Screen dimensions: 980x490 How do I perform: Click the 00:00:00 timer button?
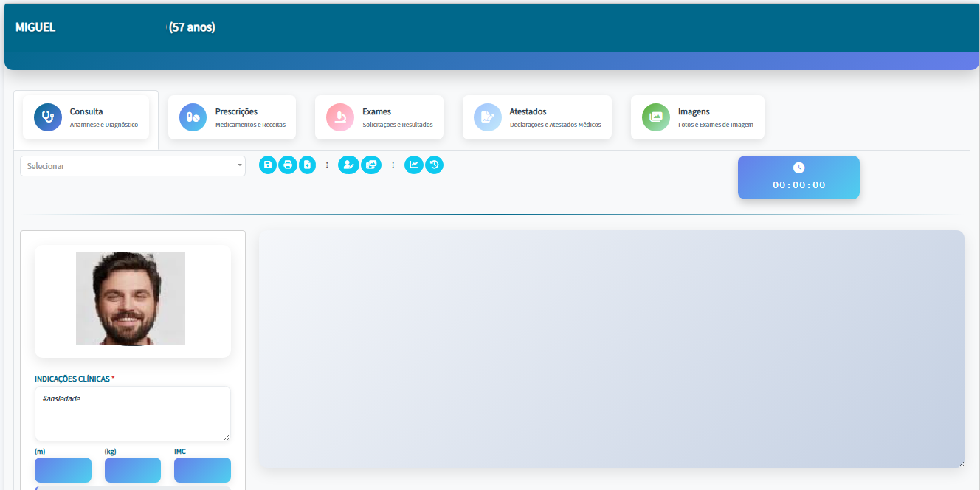pyautogui.click(x=798, y=185)
